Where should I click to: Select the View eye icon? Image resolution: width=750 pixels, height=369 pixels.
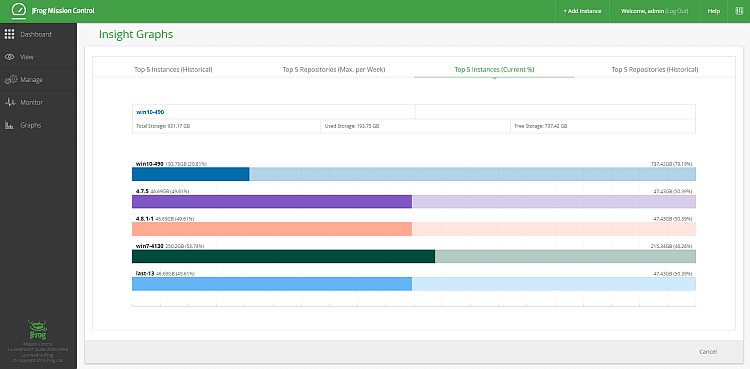[9, 57]
